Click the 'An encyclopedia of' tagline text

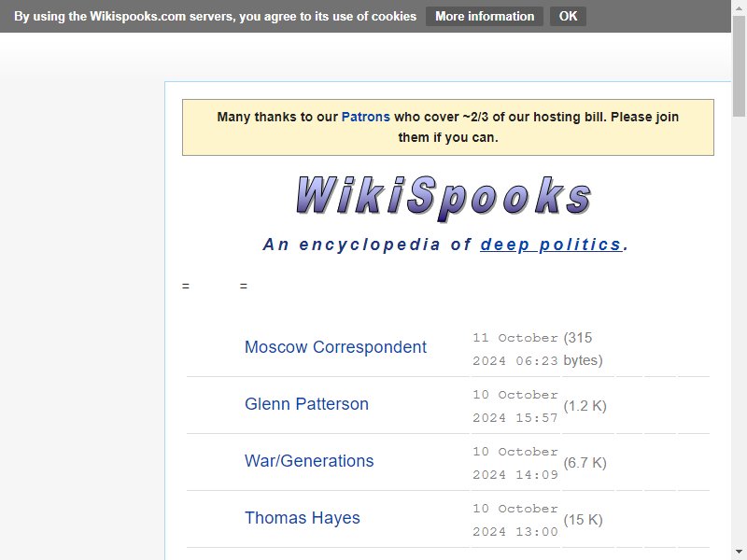tap(367, 245)
